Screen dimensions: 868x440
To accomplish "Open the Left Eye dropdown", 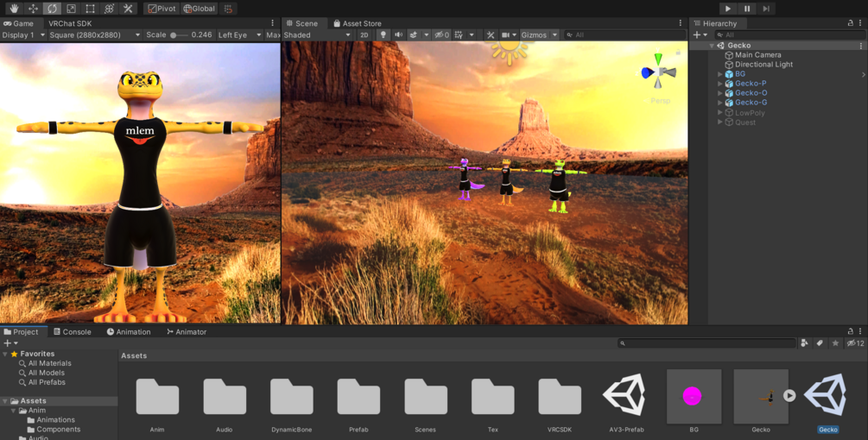I will pyautogui.click(x=239, y=35).
